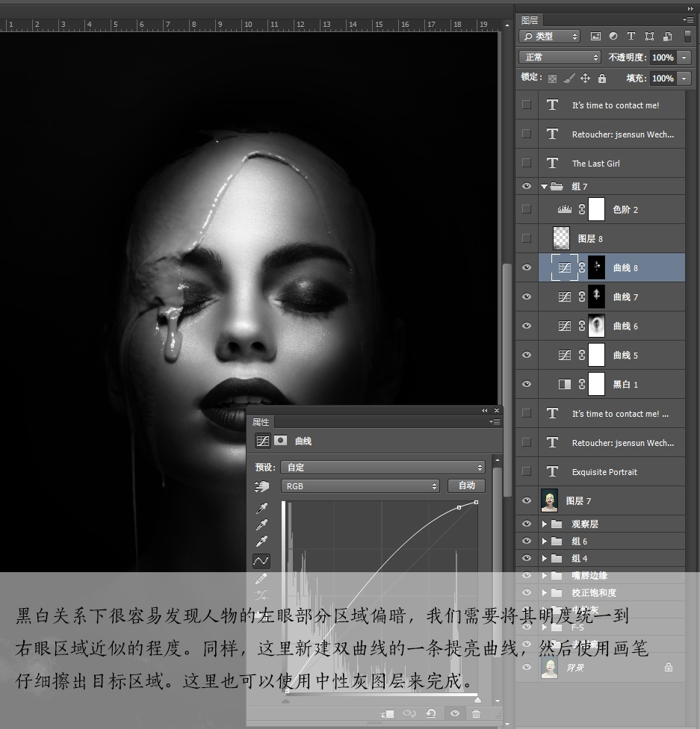
Task: Click the opacity 100% value field
Action: 663,58
